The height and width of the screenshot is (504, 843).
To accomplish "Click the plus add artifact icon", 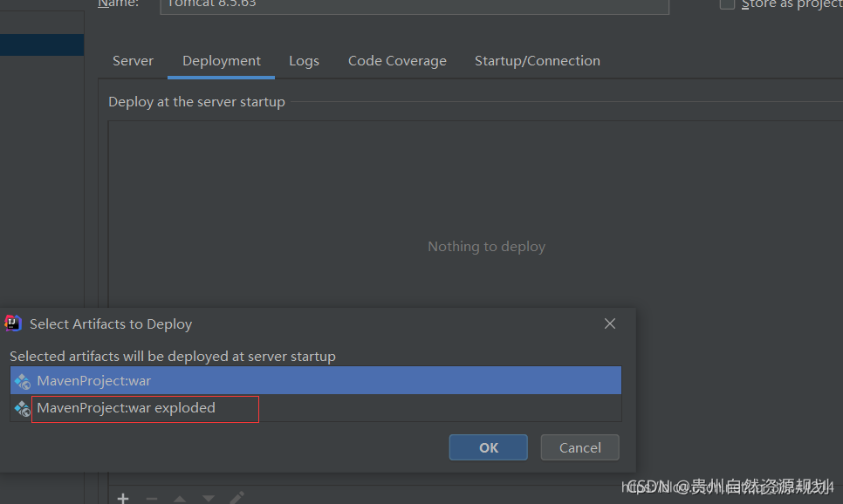I will pyautogui.click(x=123, y=498).
